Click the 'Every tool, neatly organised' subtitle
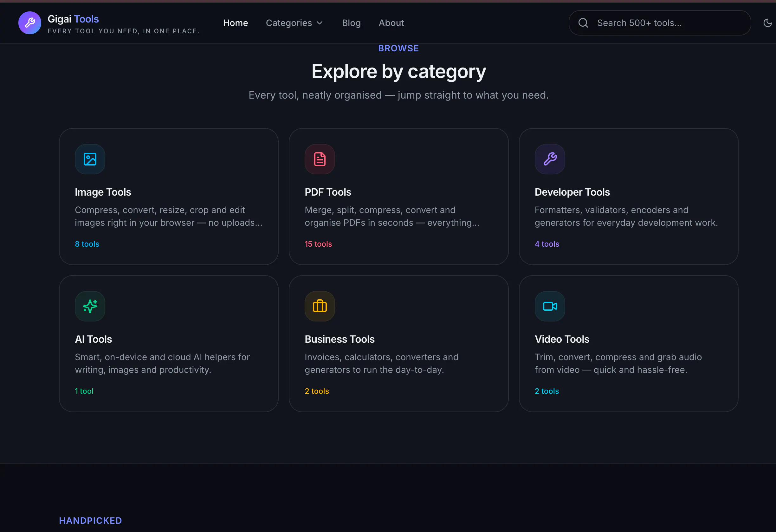Image resolution: width=776 pixels, height=532 pixels. [x=398, y=95]
